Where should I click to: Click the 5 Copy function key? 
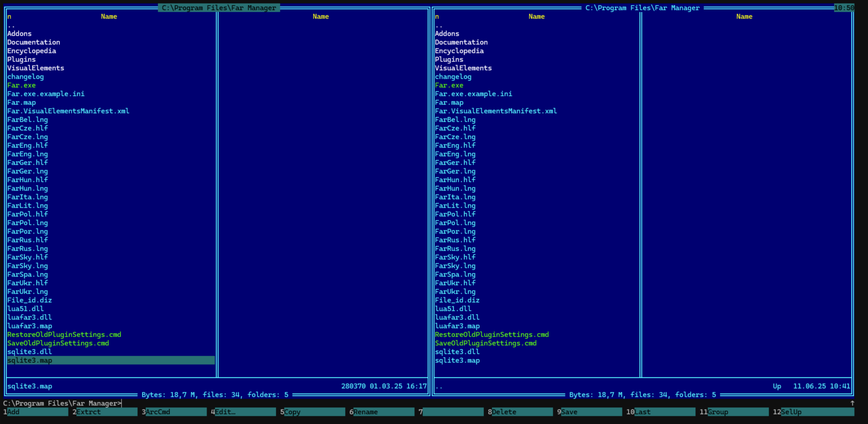coord(313,412)
